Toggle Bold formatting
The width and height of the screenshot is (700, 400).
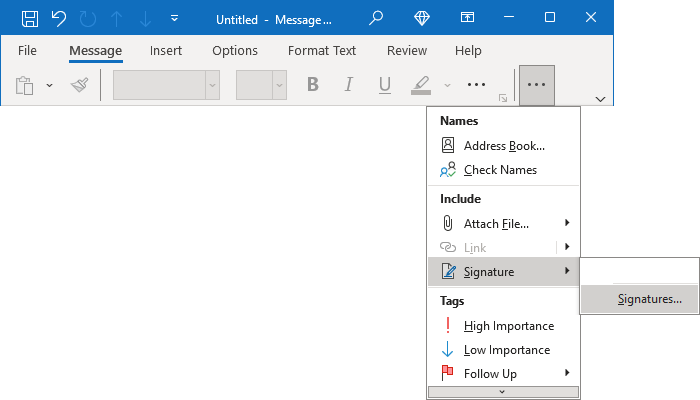tap(313, 84)
